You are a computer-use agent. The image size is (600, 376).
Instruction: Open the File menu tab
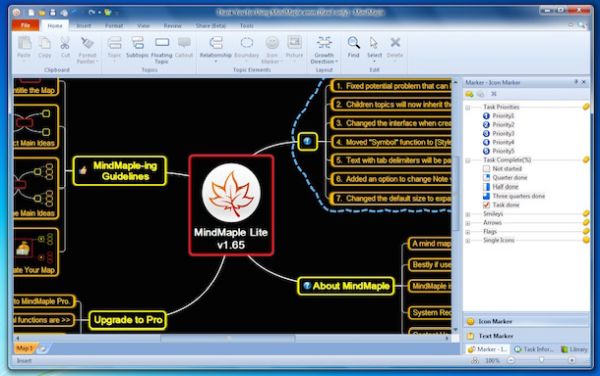[x=26, y=25]
